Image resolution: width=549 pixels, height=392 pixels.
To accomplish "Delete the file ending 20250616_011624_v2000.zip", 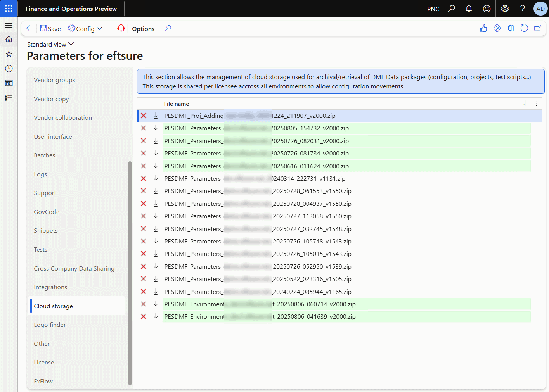I will click(x=144, y=166).
